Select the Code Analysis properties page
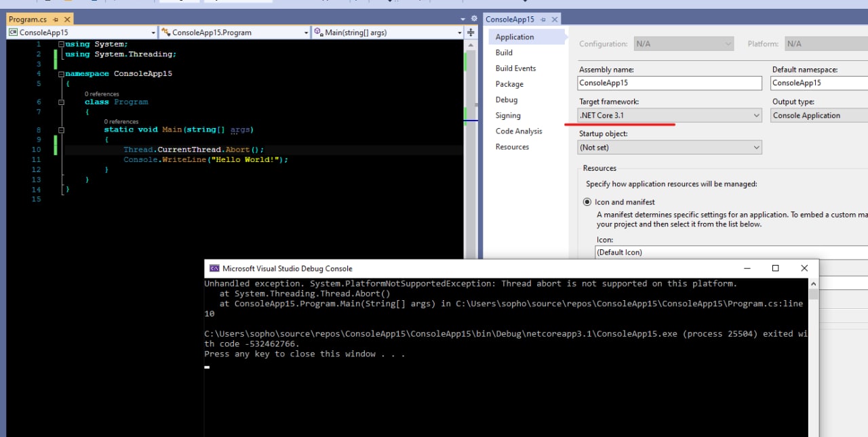Image resolution: width=868 pixels, height=437 pixels. [519, 131]
